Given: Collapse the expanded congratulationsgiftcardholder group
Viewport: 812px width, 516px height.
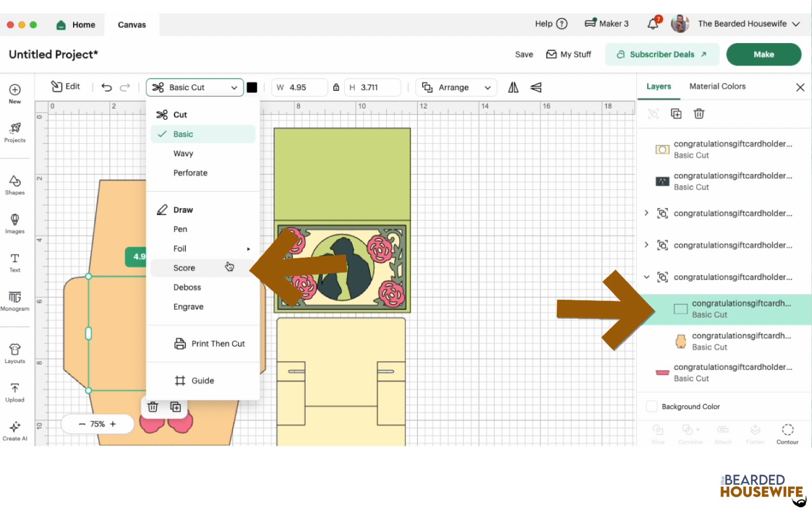Looking at the screenshot, I should [x=647, y=277].
